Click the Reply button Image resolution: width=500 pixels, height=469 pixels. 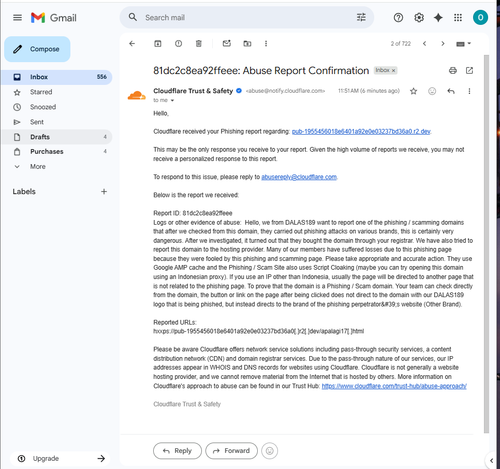coord(177,451)
